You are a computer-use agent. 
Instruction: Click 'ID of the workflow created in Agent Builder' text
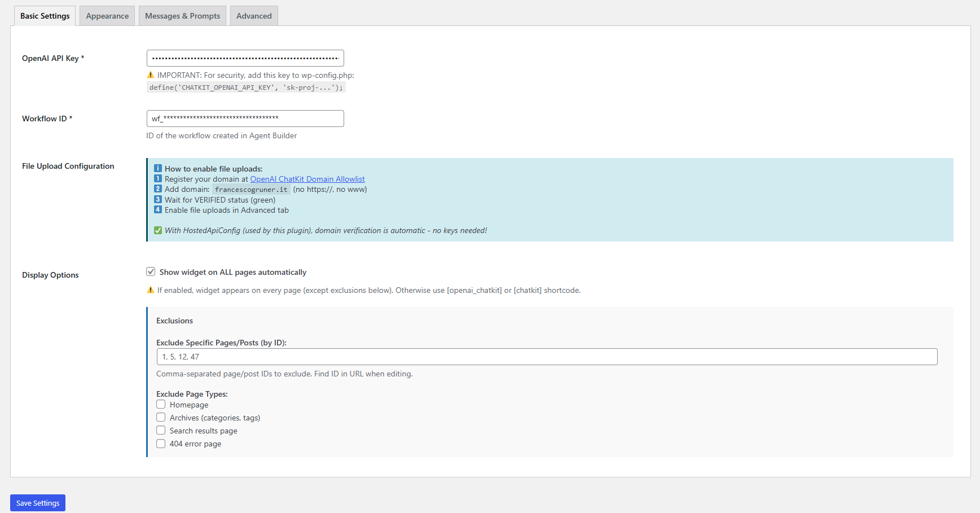pyautogui.click(x=221, y=135)
